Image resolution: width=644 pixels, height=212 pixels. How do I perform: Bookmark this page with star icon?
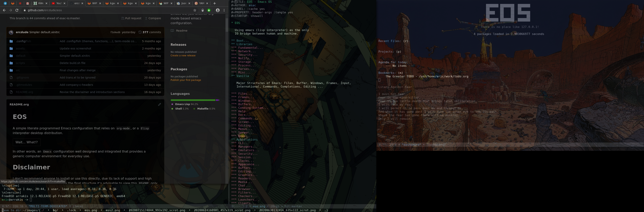tap(195, 10)
